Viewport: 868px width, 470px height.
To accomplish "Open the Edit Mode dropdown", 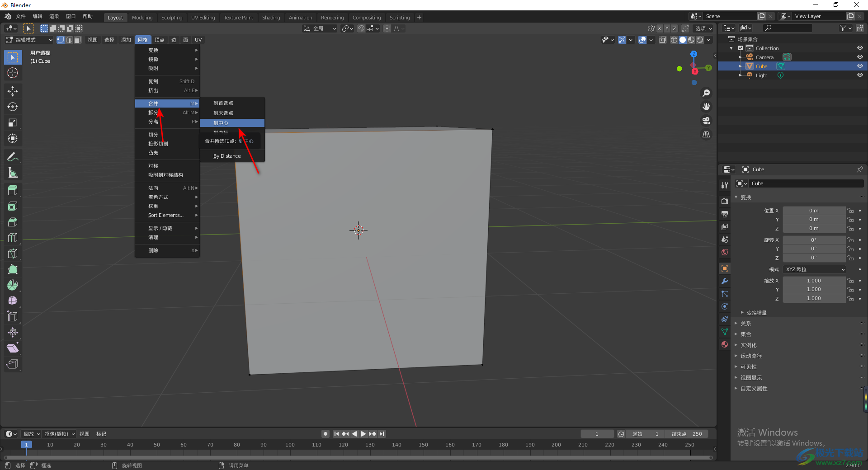I will tap(29, 40).
